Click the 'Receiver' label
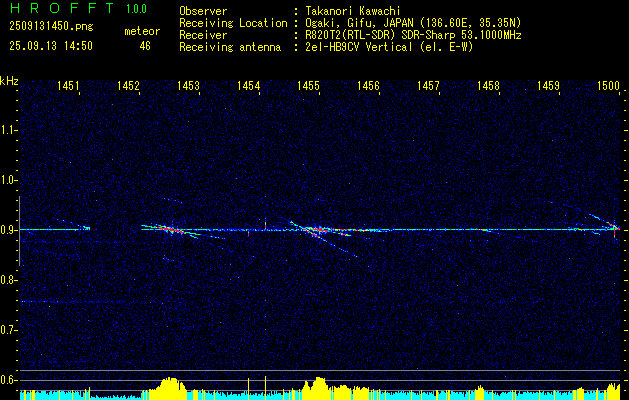 [203, 35]
